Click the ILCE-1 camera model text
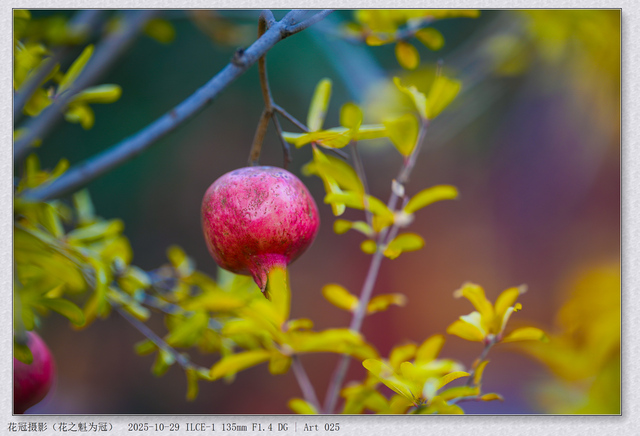The image size is (640, 436). click(x=201, y=427)
